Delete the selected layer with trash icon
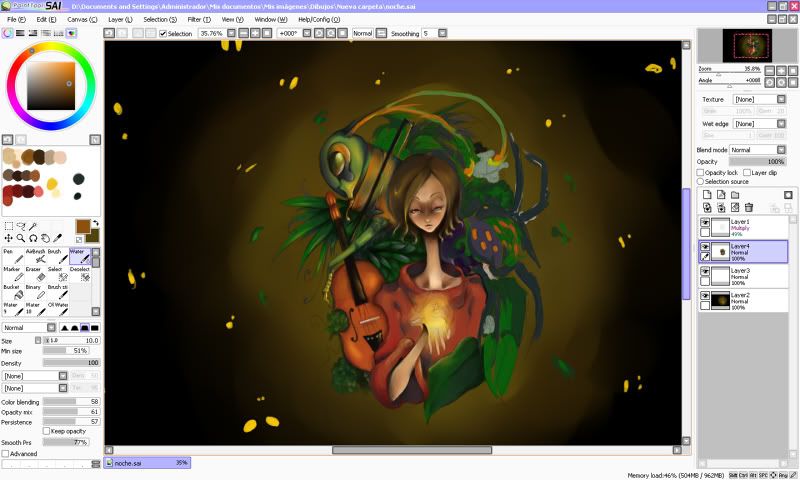The width and height of the screenshot is (800, 480). (749, 208)
